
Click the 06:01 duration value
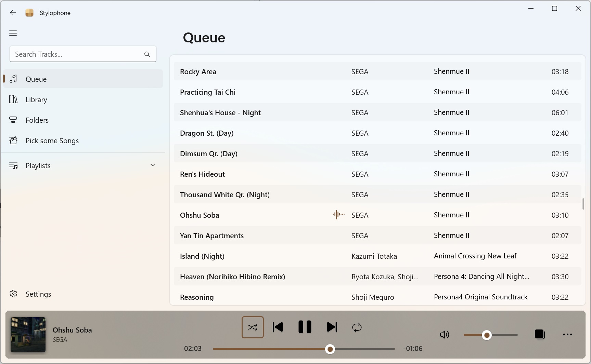560,112
